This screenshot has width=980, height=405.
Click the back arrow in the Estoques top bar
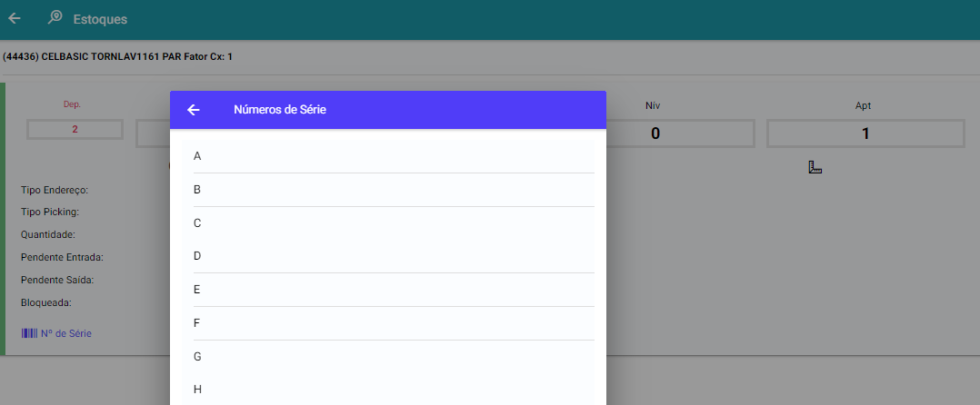(15, 18)
